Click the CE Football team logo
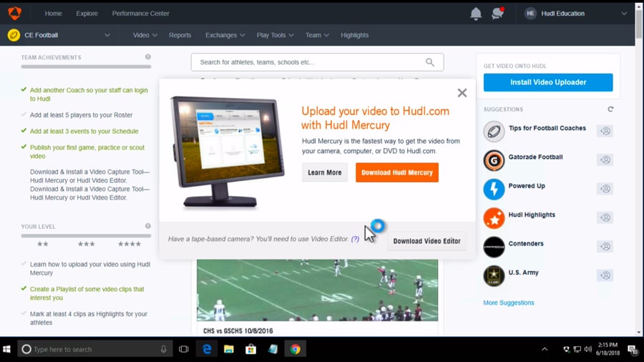 click(14, 35)
